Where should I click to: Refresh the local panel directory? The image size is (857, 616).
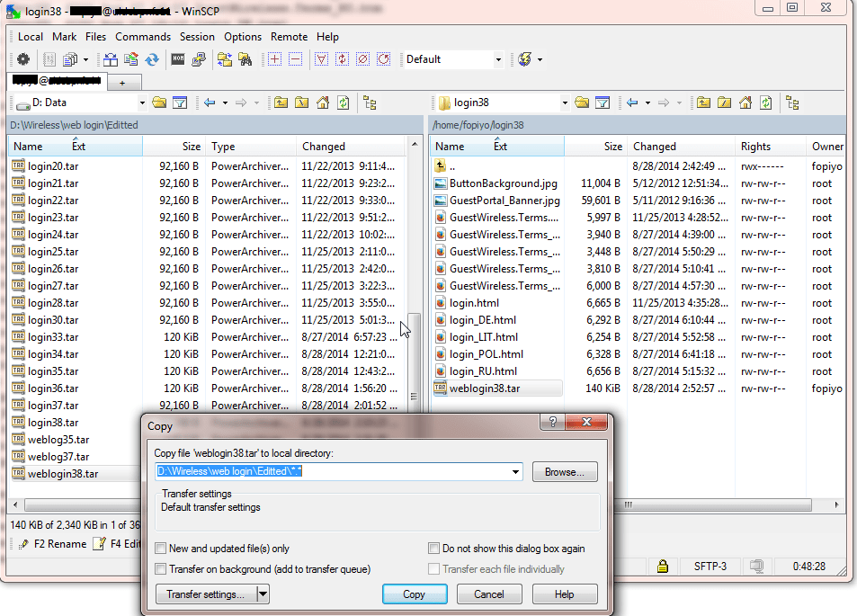tap(343, 103)
